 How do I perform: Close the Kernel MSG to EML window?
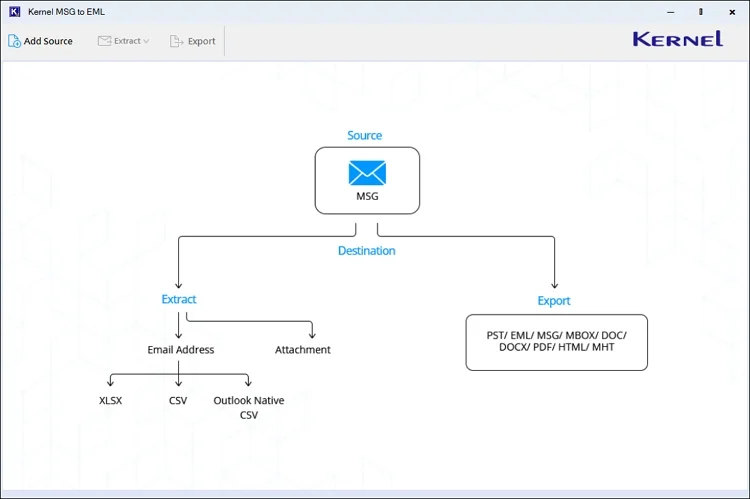(x=732, y=11)
